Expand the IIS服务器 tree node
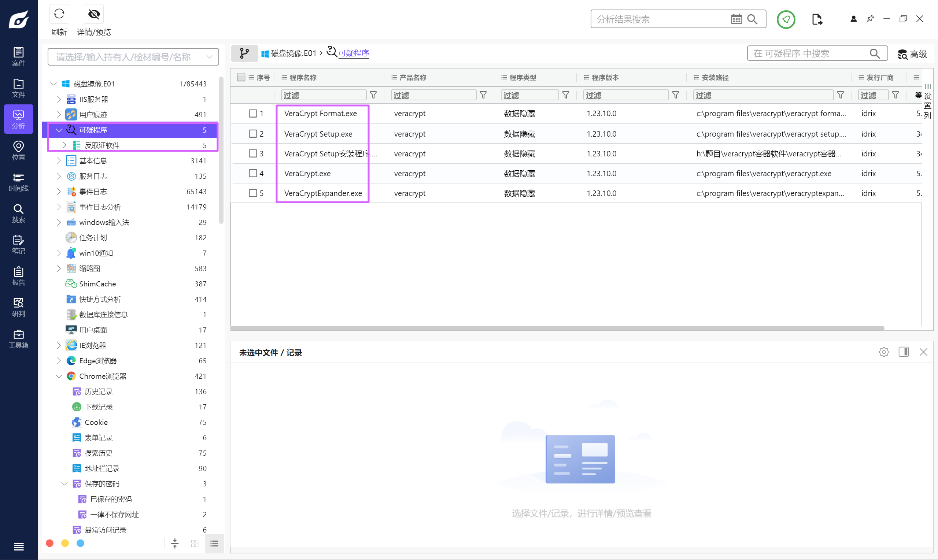938x560 pixels. coord(59,99)
